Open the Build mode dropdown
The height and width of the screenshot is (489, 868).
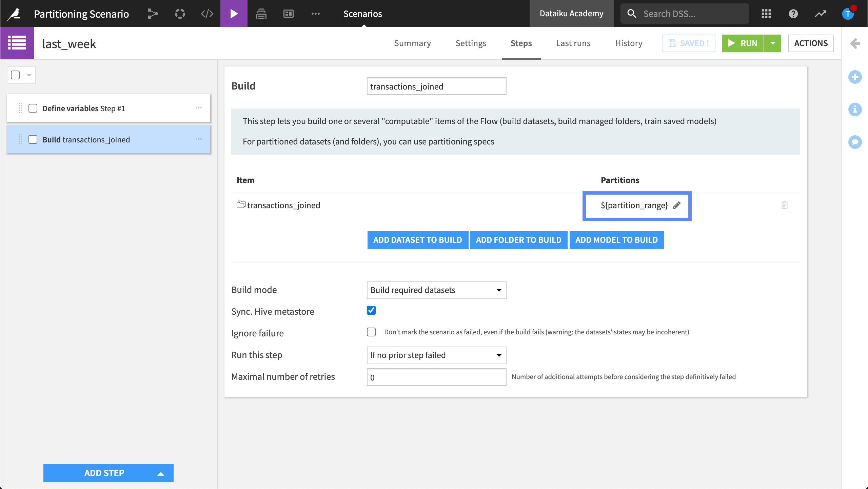coord(436,290)
